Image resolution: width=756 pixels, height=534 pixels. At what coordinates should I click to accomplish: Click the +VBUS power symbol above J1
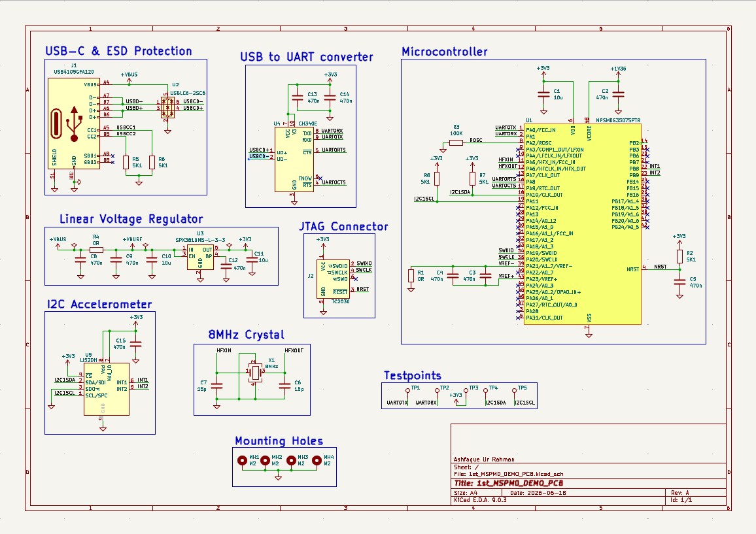[x=129, y=77]
